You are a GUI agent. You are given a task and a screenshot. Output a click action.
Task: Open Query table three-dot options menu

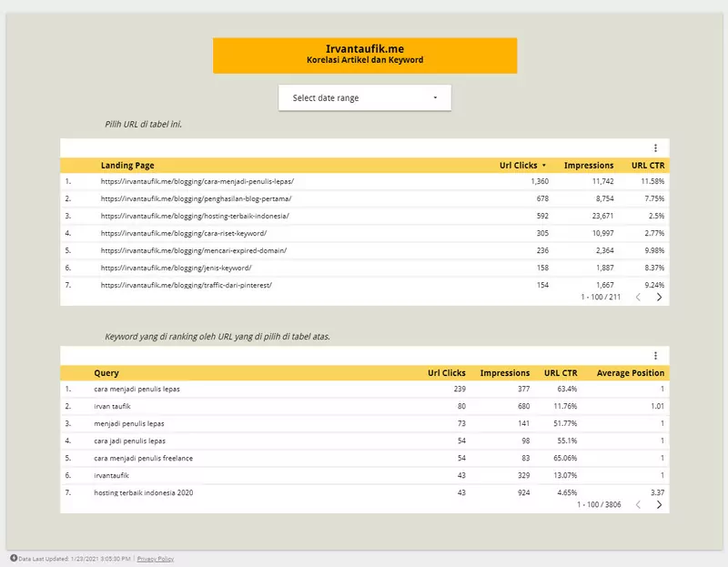pyautogui.click(x=655, y=355)
